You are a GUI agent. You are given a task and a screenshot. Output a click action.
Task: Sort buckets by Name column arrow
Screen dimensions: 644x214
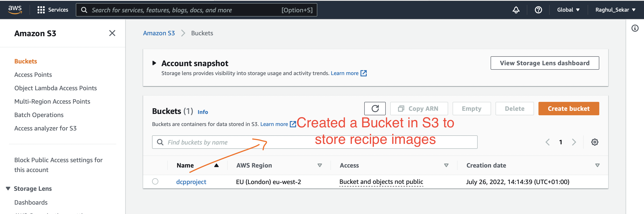(x=216, y=165)
